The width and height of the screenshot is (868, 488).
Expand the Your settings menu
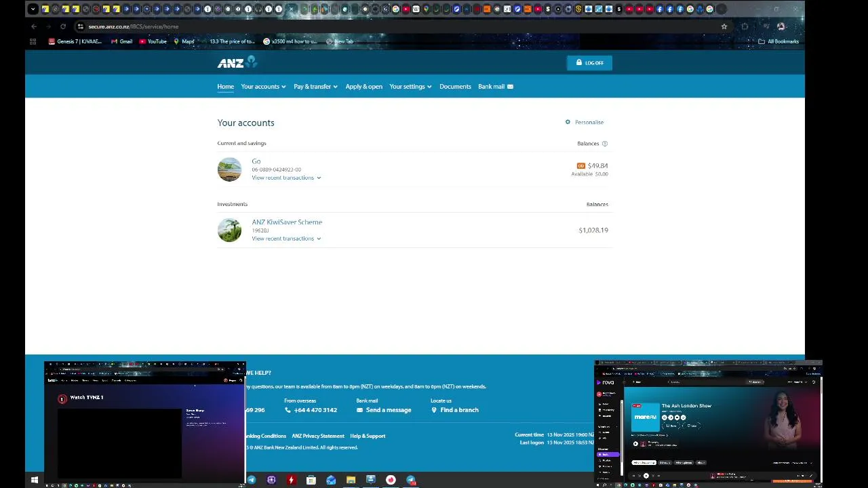(x=410, y=87)
